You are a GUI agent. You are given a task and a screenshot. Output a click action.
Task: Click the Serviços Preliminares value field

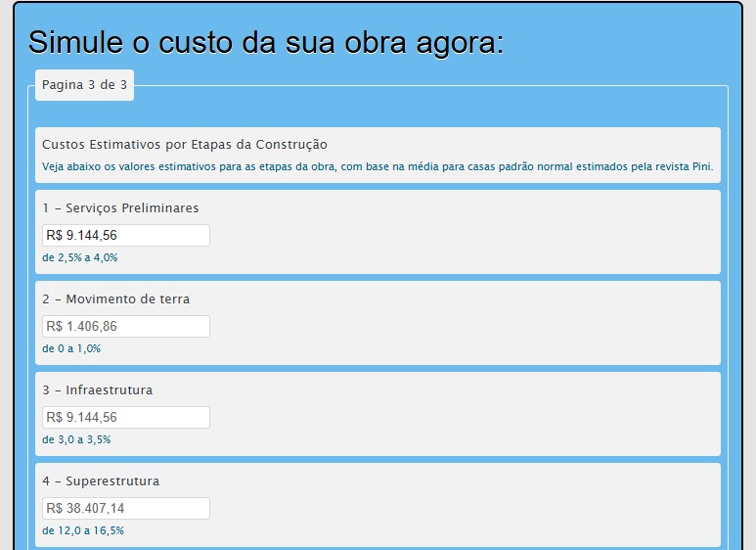tap(126, 236)
